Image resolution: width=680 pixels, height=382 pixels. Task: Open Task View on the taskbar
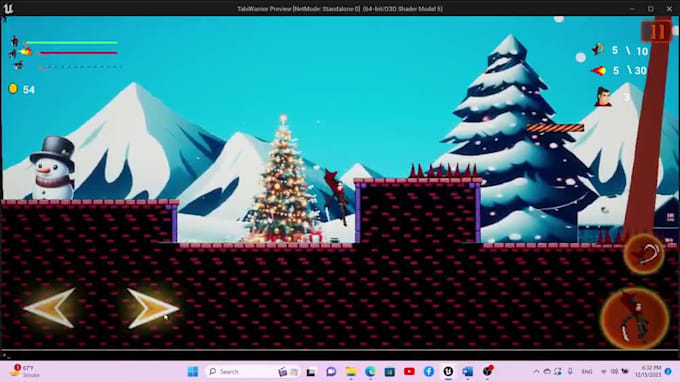click(311, 372)
